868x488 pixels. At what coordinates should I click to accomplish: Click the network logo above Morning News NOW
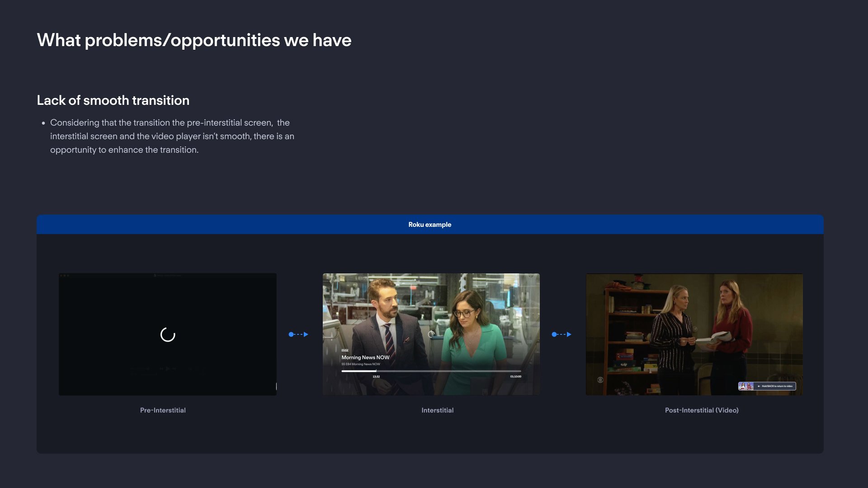click(x=345, y=351)
